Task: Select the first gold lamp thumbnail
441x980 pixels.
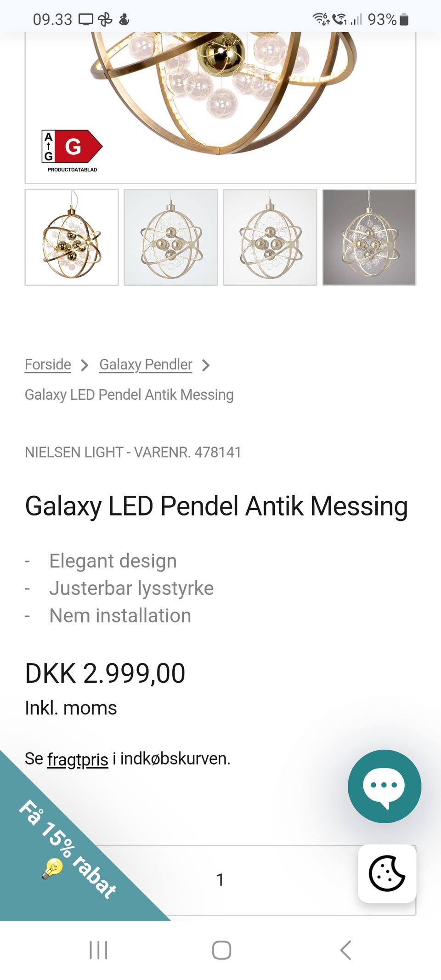Action: [72, 237]
